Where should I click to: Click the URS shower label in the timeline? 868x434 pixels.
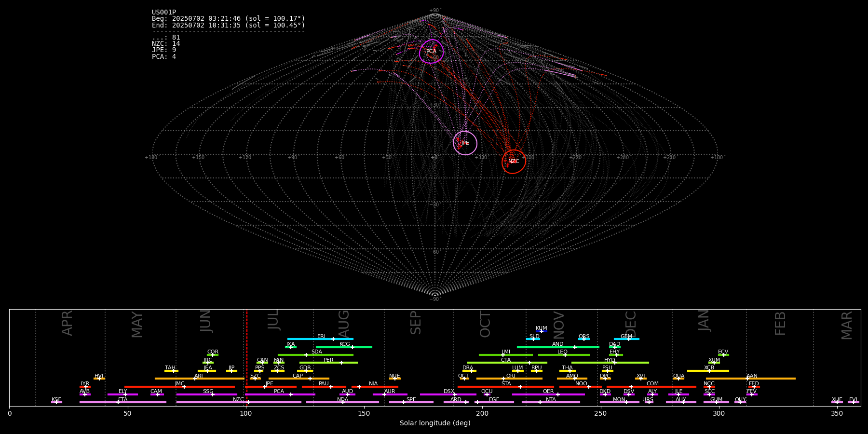pyautogui.click(x=648, y=400)
